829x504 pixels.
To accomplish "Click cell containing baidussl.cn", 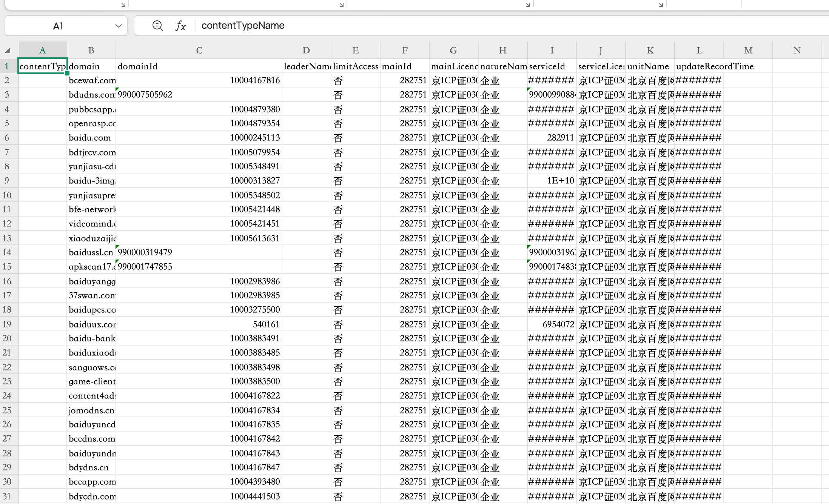I will tap(91, 252).
